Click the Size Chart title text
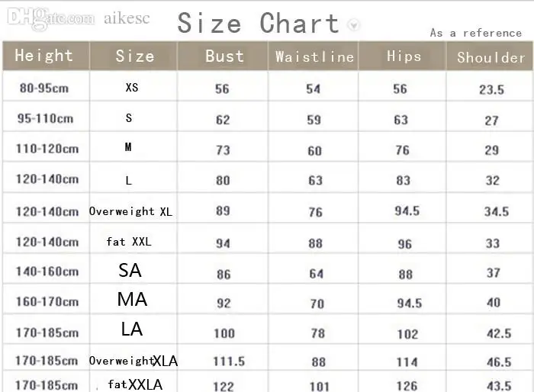The height and width of the screenshot is (392, 534). pos(259,23)
